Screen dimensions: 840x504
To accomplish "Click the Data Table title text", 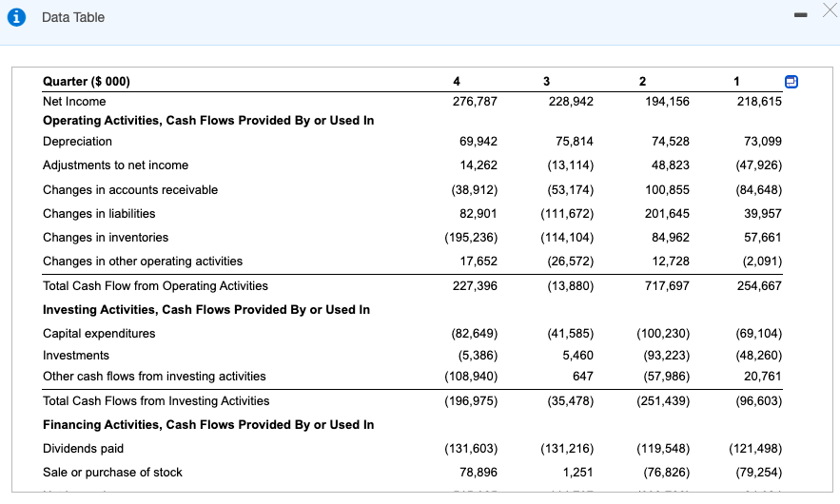I will [73, 17].
